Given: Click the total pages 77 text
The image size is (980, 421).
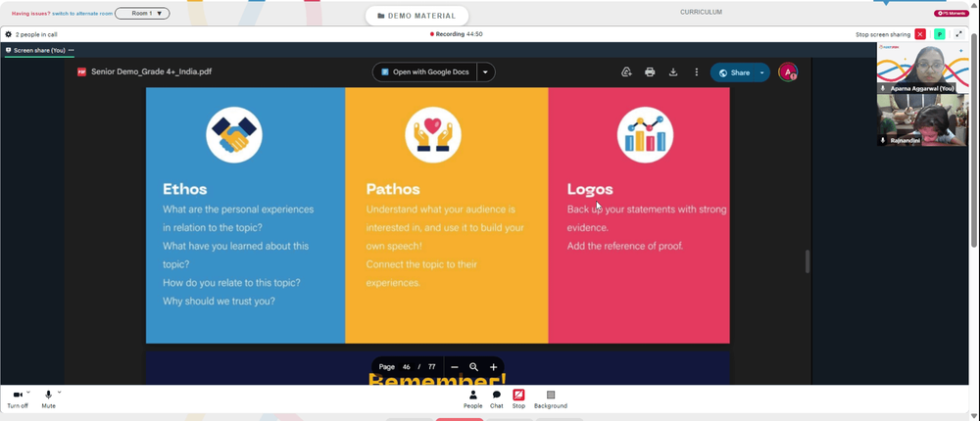Looking at the screenshot, I should [x=431, y=367].
